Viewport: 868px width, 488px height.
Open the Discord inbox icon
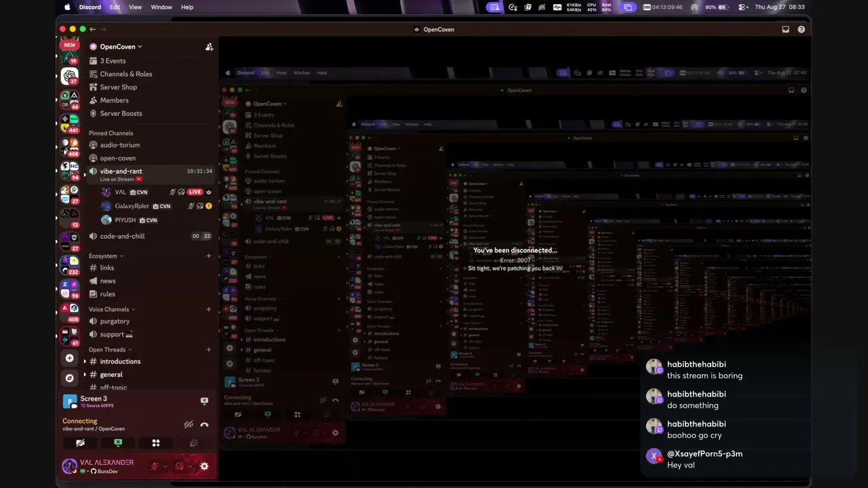click(785, 29)
